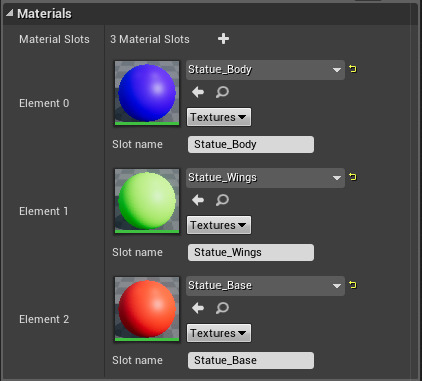This screenshot has width=422, height=381.
Task: Add a new material slot with plus icon
Action: coord(223,39)
